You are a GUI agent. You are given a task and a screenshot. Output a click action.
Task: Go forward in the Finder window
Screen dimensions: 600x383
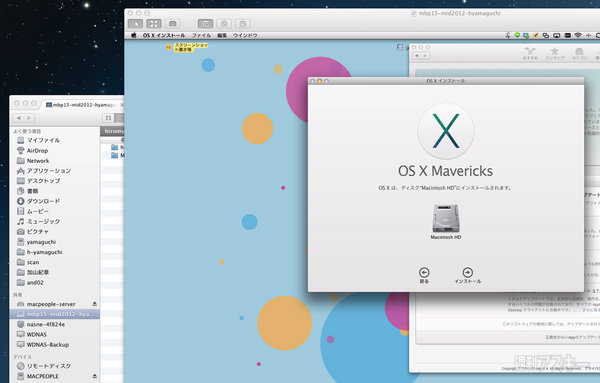click(29, 118)
